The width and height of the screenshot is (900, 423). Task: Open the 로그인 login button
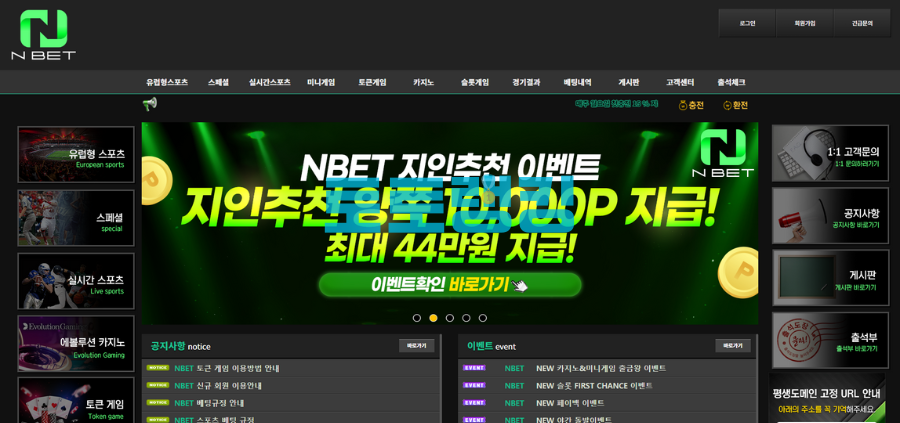(747, 24)
